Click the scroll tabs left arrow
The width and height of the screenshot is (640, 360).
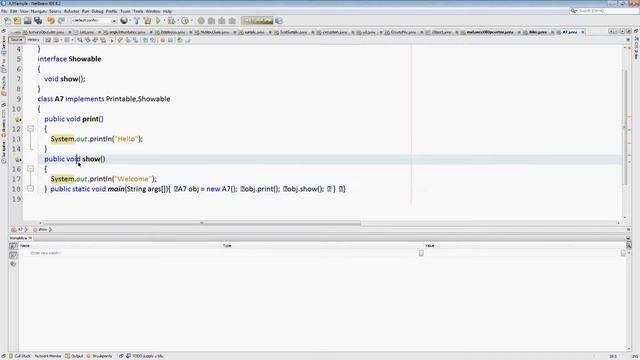pyautogui.click(x=611, y=31)
